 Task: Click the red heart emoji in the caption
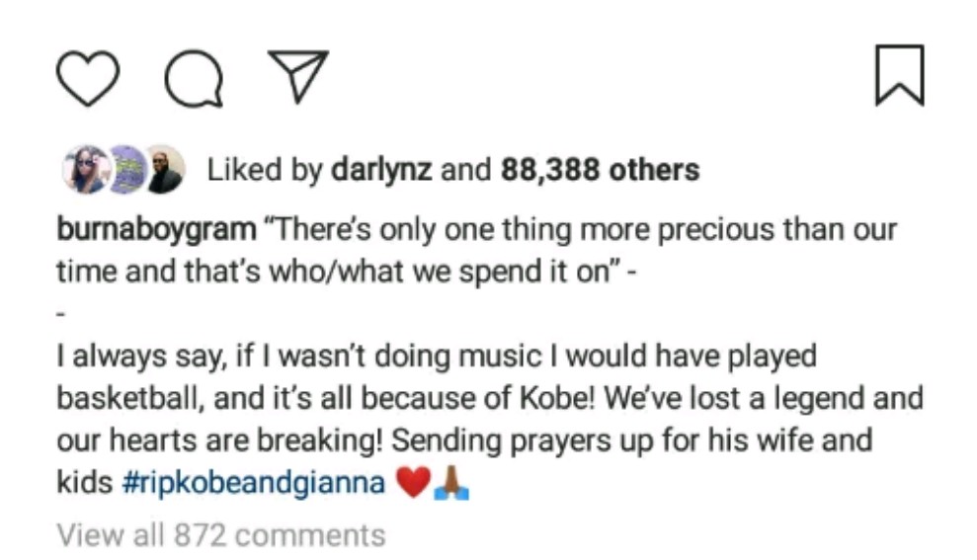coord(412,486)
